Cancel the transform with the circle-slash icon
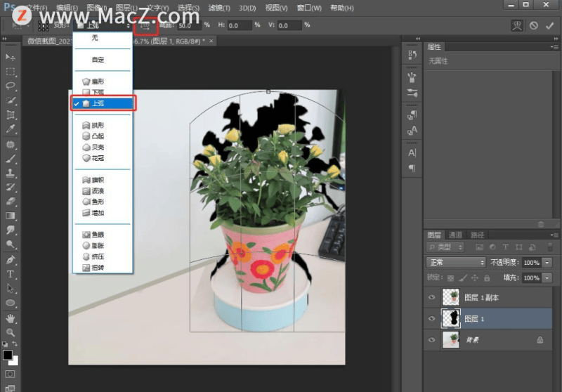Image resolution: width=562 pixels, height=392 pixels. pyautogui.click(x=534, y=25)
